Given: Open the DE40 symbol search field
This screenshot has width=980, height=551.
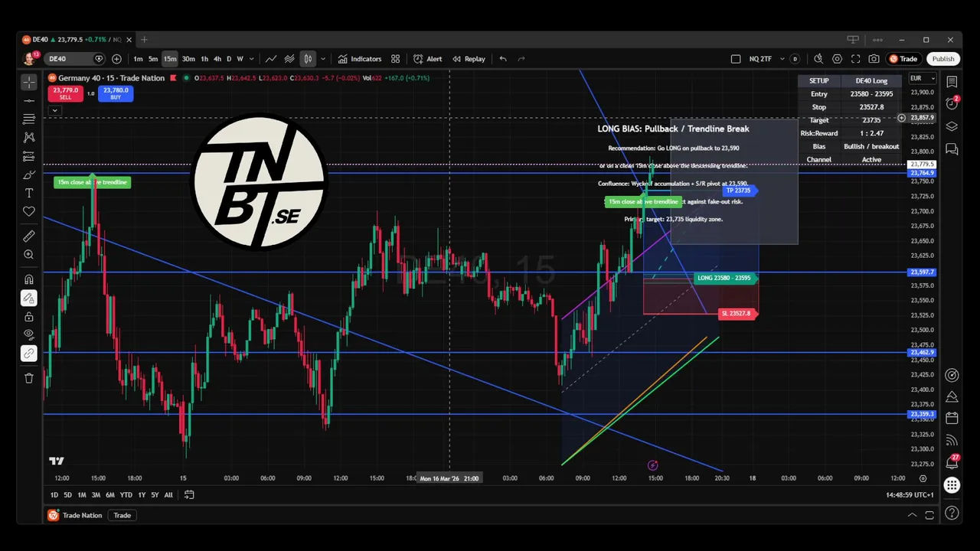Looking at the screenshot, I should pos(75,59).
